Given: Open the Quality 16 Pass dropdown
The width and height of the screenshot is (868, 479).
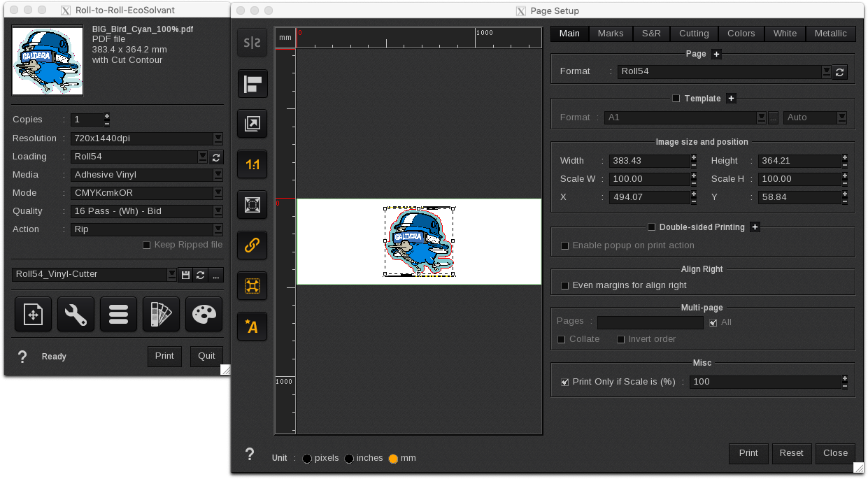Looking at the screenshot, I should [x=218, y=211].
